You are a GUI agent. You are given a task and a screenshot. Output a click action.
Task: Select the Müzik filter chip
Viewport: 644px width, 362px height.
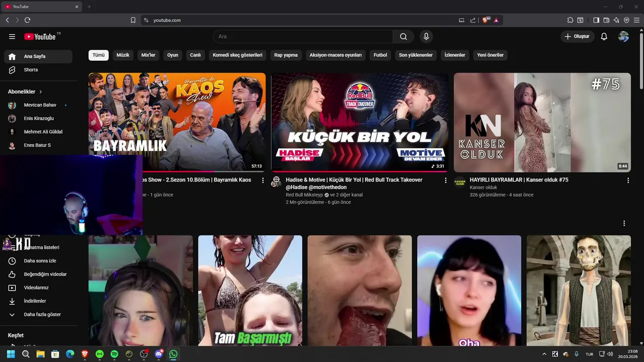coord(123,55)
